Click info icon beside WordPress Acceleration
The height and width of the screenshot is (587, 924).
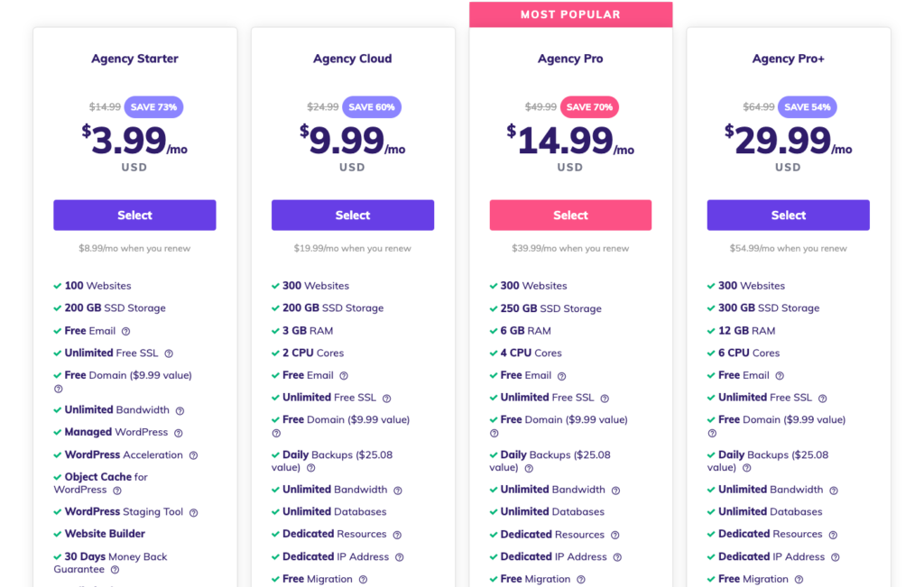(193, 455)
